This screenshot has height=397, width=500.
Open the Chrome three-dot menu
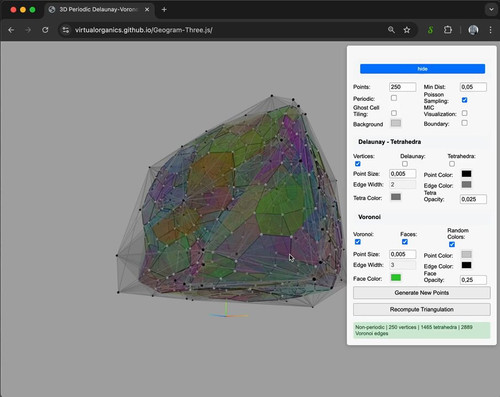pyautogui.click(x=490, y=30)
